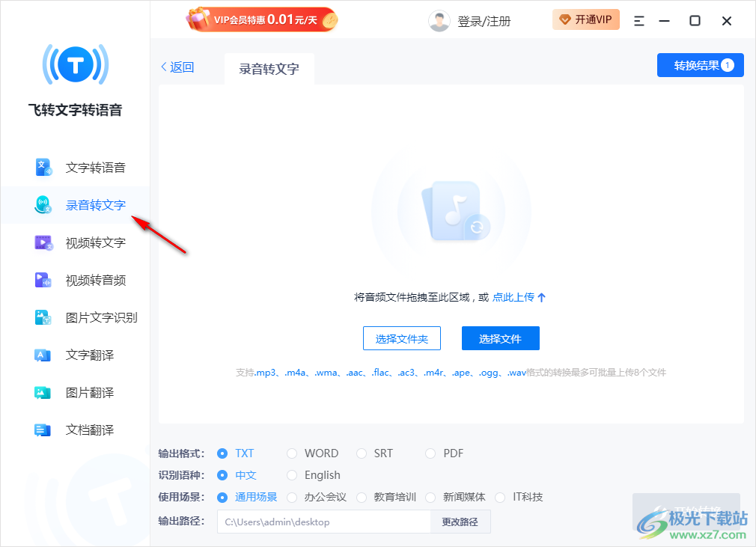The image size is (756, 547).
Task: Click 选择文件夹 button
Action: click(x=402, y=339)
